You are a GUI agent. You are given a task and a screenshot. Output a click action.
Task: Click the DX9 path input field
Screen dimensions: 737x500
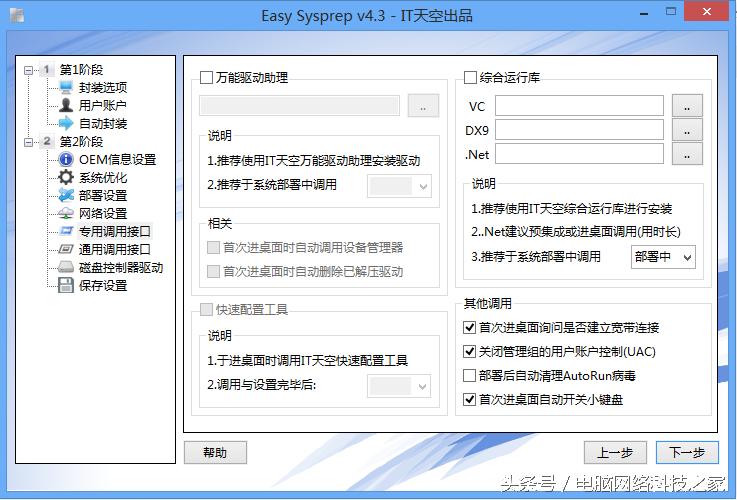coord(580,130)
